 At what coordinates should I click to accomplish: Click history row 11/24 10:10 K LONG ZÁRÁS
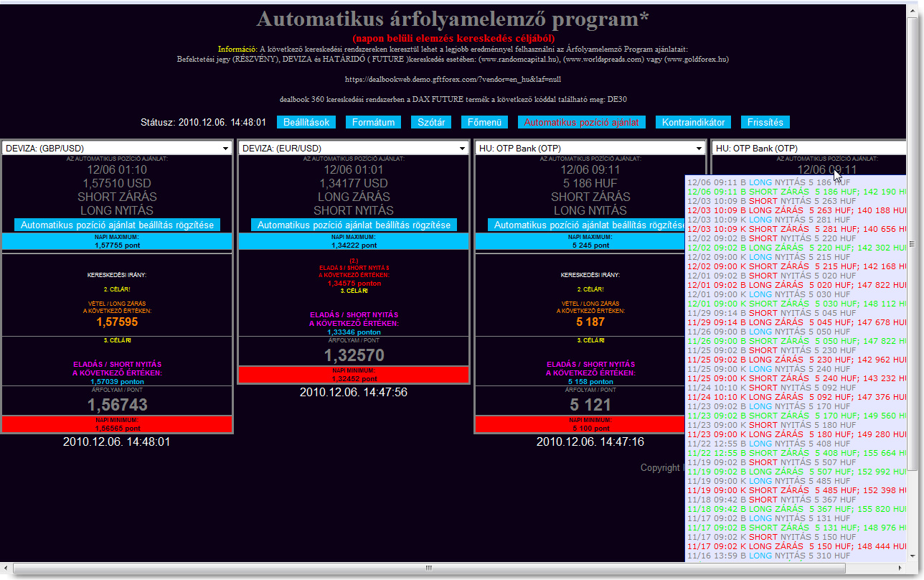(x=797, y=397)
